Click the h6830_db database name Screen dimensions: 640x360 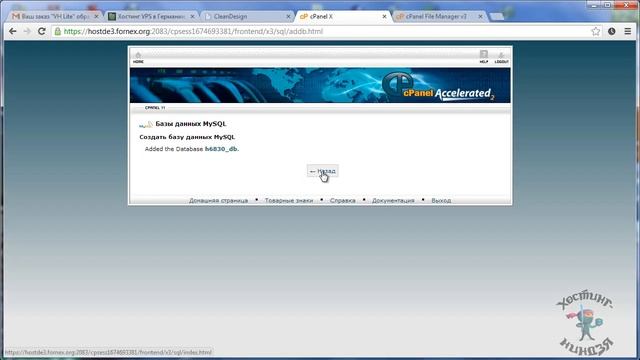coord(221,149)
